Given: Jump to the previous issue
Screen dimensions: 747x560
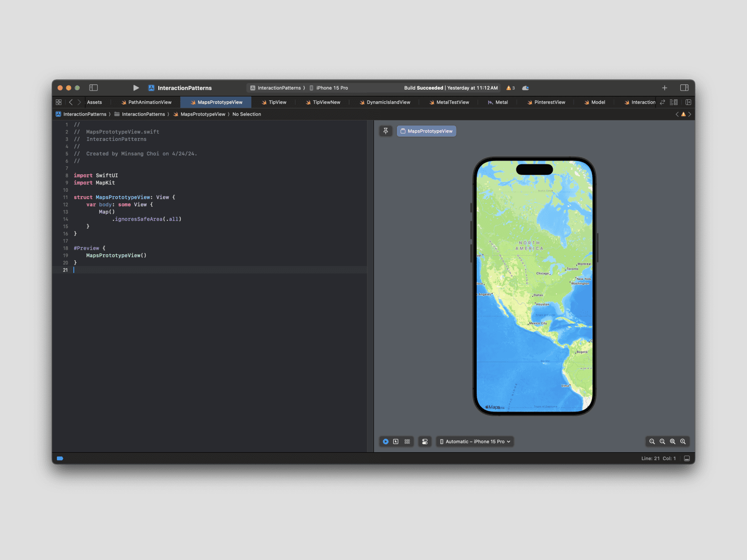Looking at the screenshot, I should pyautogui.click(x=677, y=114).
